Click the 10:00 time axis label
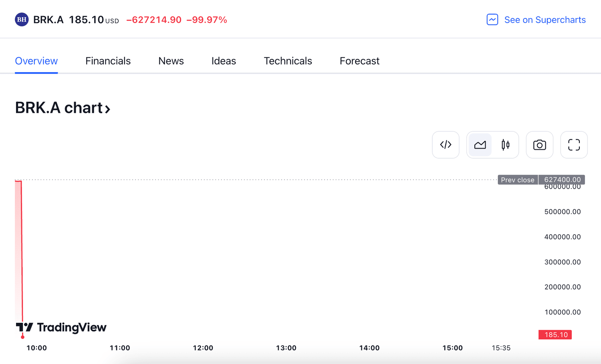The image size is (601, 364). pyautogui.click(x=36, y=348)
